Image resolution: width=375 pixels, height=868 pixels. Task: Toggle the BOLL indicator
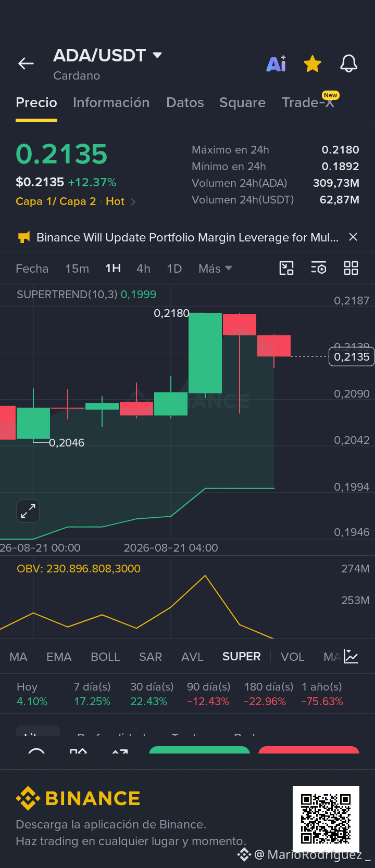105,657
